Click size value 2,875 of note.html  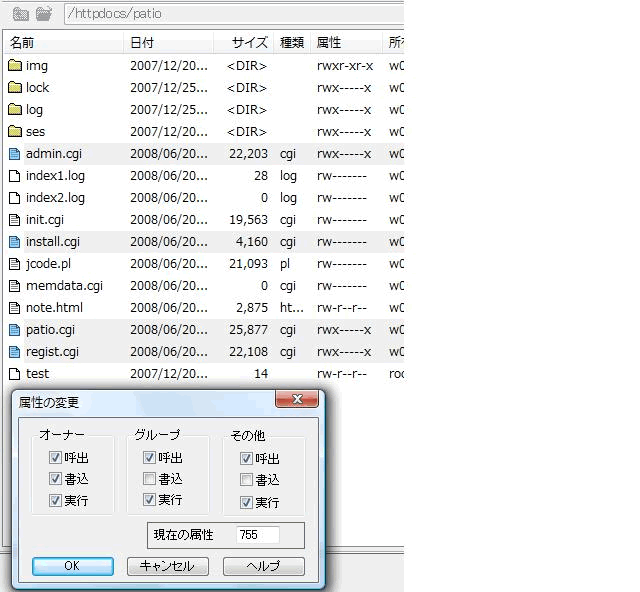[252, 308]
